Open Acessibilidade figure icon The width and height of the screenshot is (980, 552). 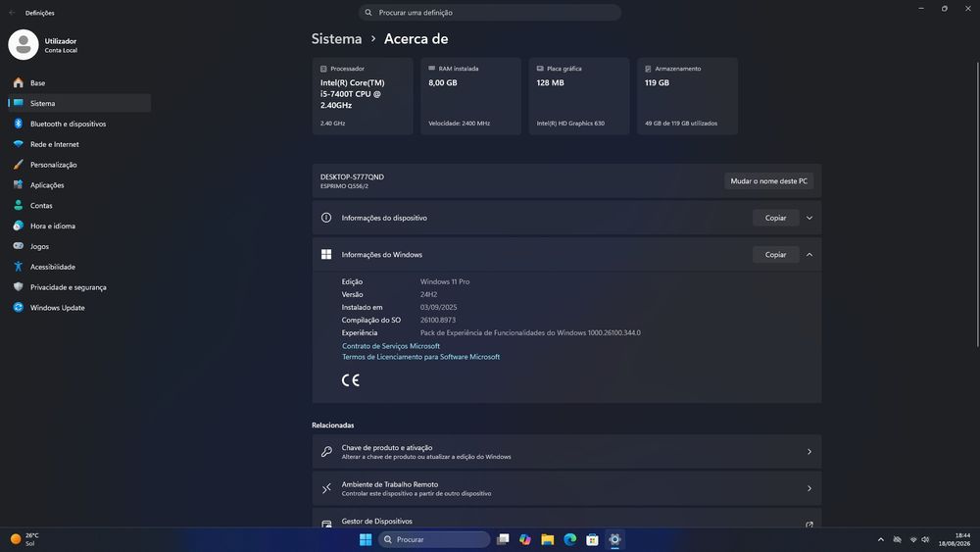(x=18, y=267)
